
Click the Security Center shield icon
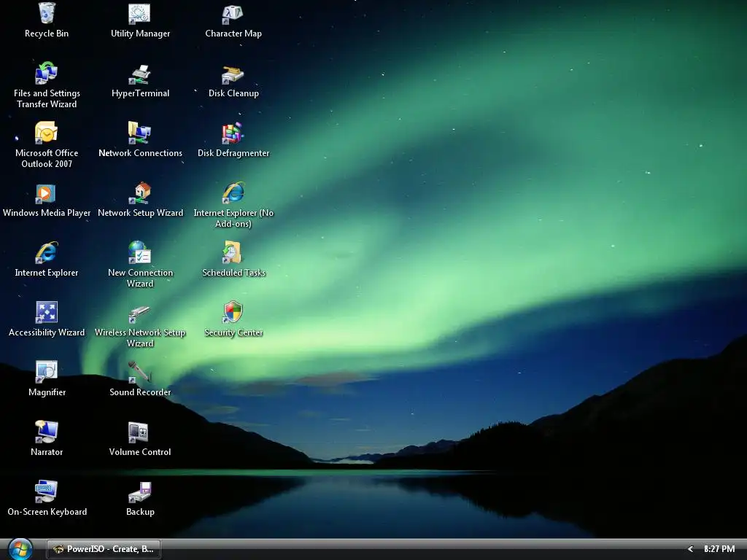pyautogui.click(x=233, y=312)
